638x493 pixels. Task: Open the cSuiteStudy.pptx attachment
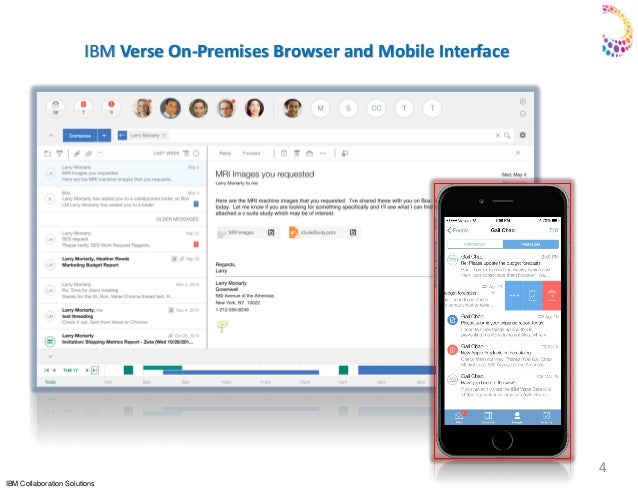click(x=324, y=233)
